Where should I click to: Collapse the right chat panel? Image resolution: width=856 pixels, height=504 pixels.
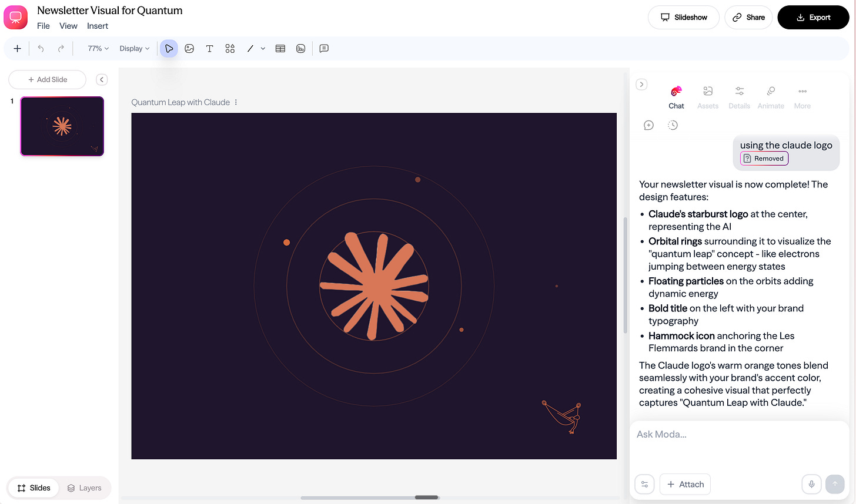(642, 85)
